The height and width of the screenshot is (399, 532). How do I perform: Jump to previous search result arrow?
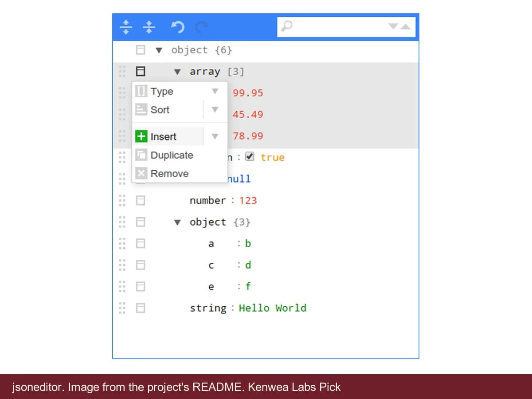(406, 27)
